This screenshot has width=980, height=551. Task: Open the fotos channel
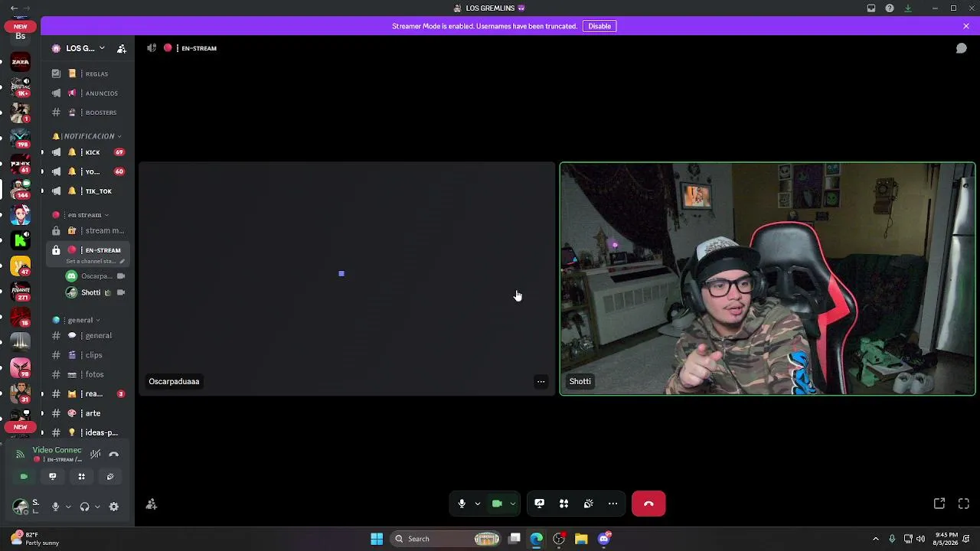(x=87, y=374)
